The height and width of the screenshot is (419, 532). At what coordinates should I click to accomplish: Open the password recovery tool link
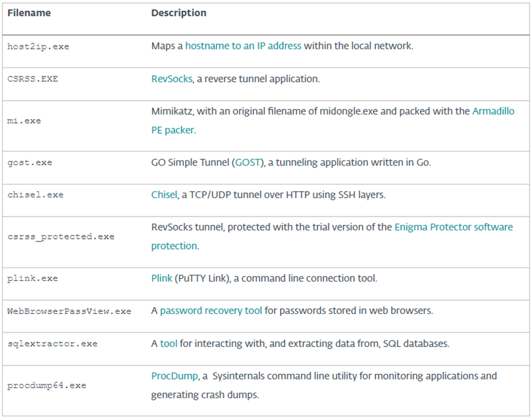pos(211,311)
